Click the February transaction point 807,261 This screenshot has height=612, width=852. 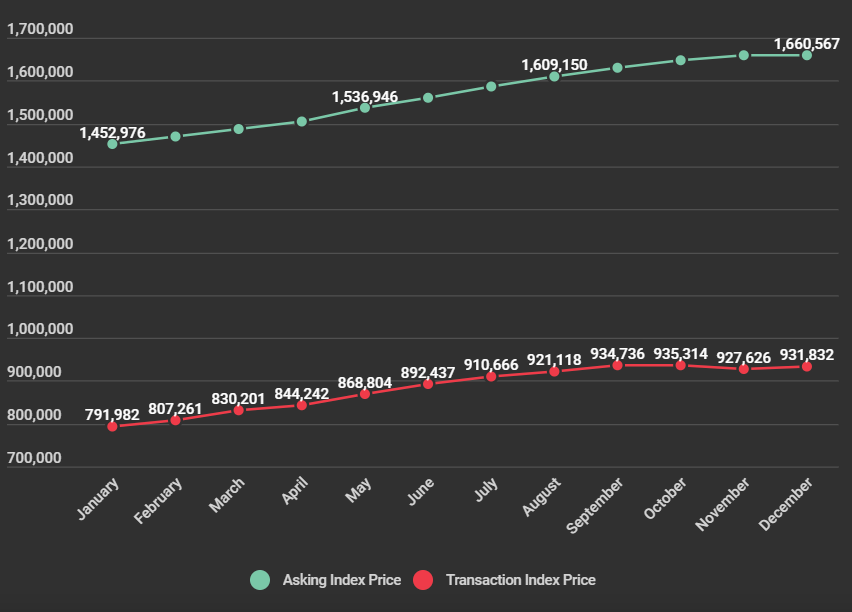point(175,420)
